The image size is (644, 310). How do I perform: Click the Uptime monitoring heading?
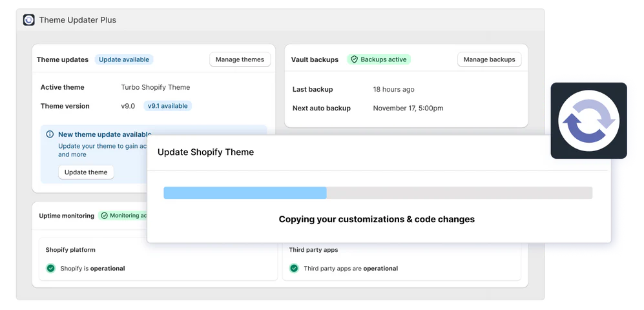[67, 216]
